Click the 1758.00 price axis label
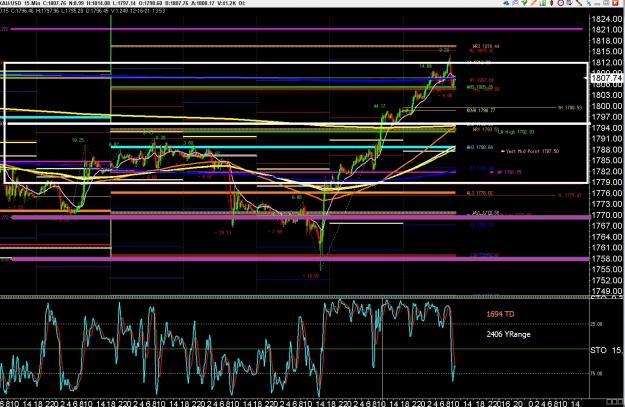625x407 pixels. [x=607, y=259]
